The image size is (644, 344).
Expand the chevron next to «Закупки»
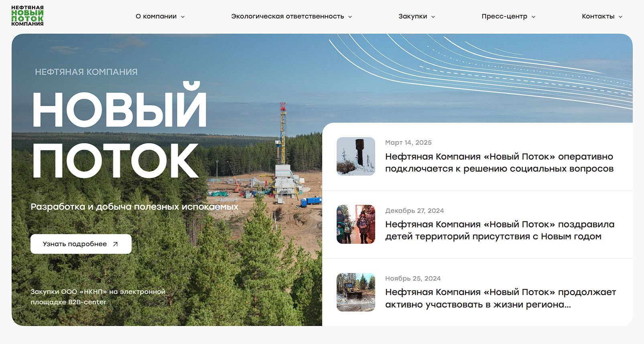click(433, 17)
